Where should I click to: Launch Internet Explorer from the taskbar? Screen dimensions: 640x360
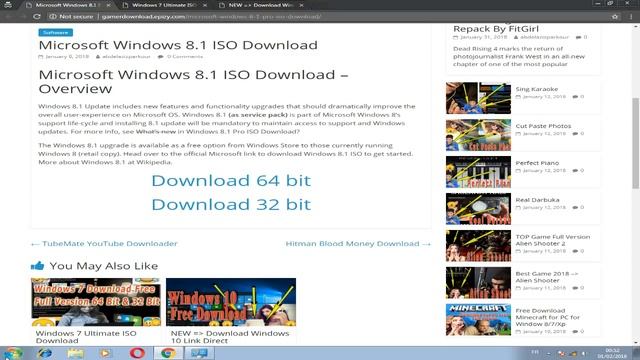tap(44, 353)
